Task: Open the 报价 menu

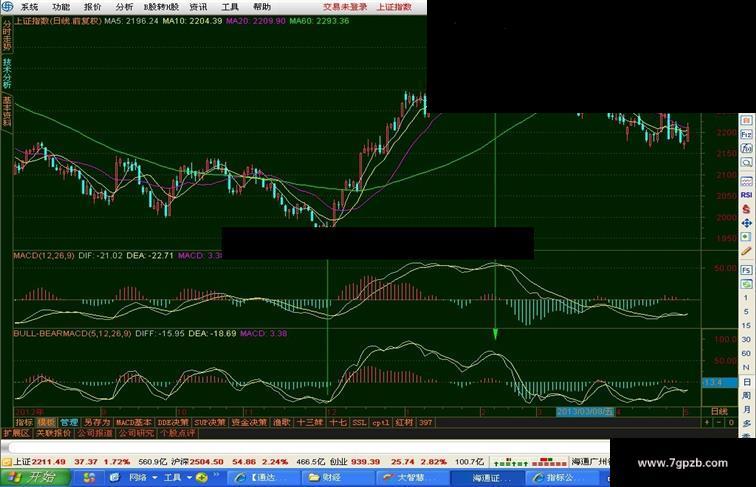Action: (x=93, y=7)
